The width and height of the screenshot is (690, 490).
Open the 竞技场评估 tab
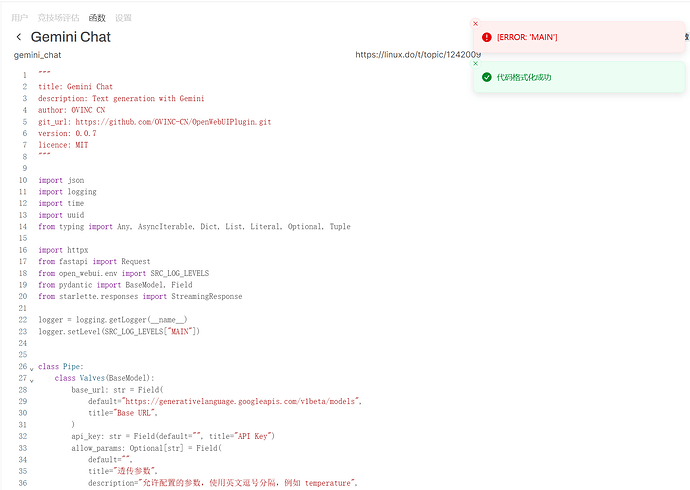tap(58, 18)
